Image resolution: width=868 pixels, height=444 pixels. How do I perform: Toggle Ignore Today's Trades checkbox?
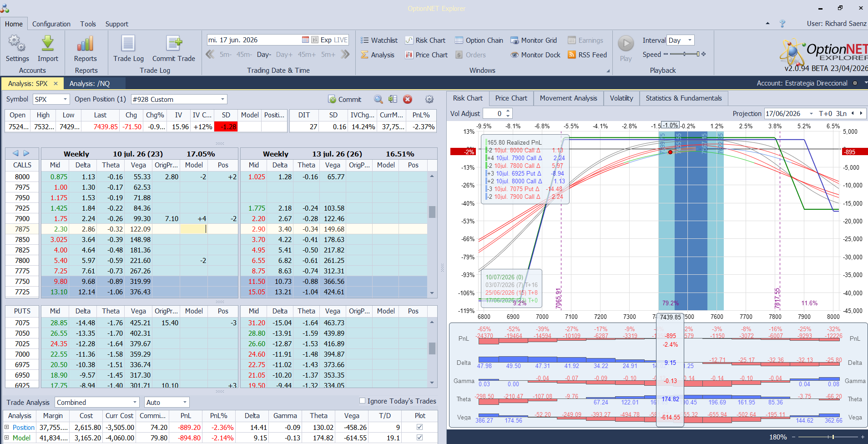coord(362,401)
